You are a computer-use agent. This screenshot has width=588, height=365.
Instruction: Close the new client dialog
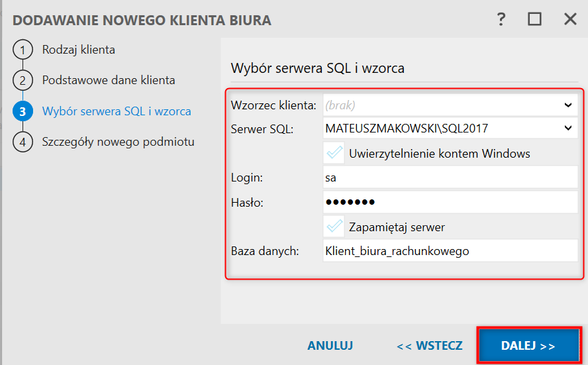tap(570, 19)
